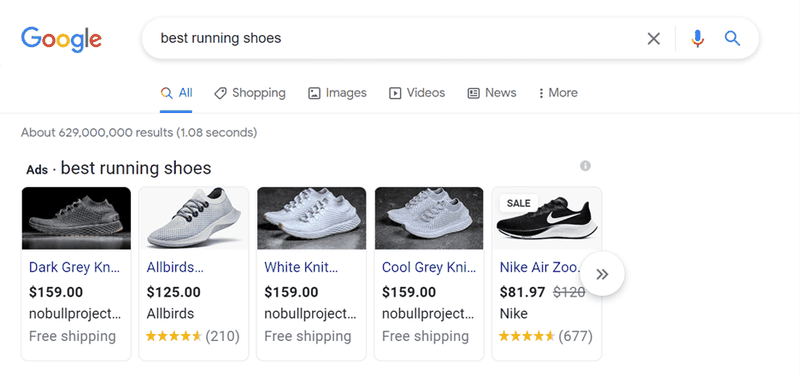Start voice search with the microphone icon
The image size is (800, 376).
click(697, 38)
